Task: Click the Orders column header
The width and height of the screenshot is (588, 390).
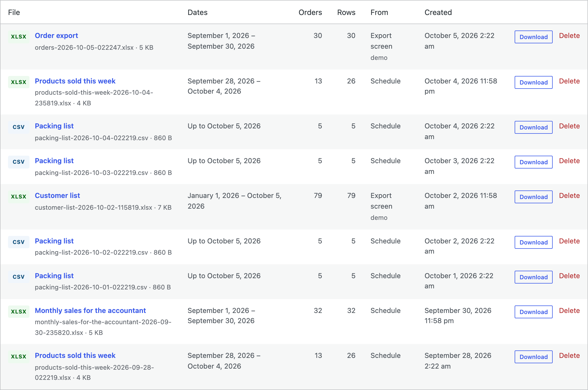Action: click(310, 12)
